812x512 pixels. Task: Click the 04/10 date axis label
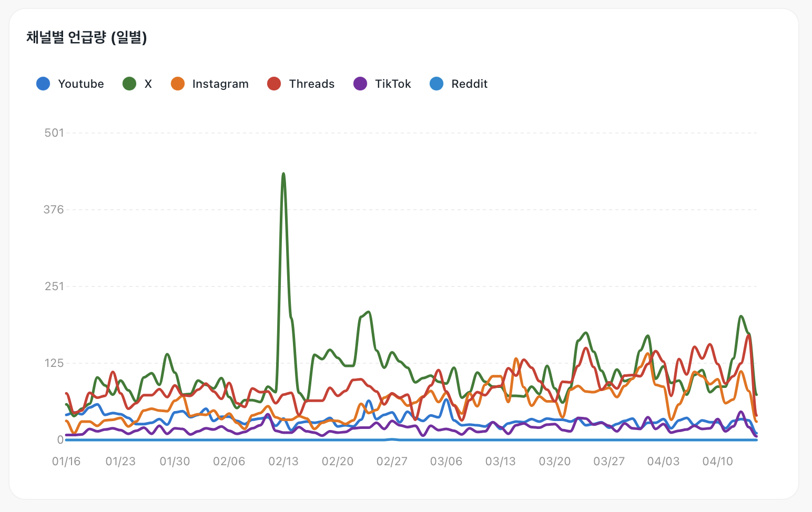(718, 462)
